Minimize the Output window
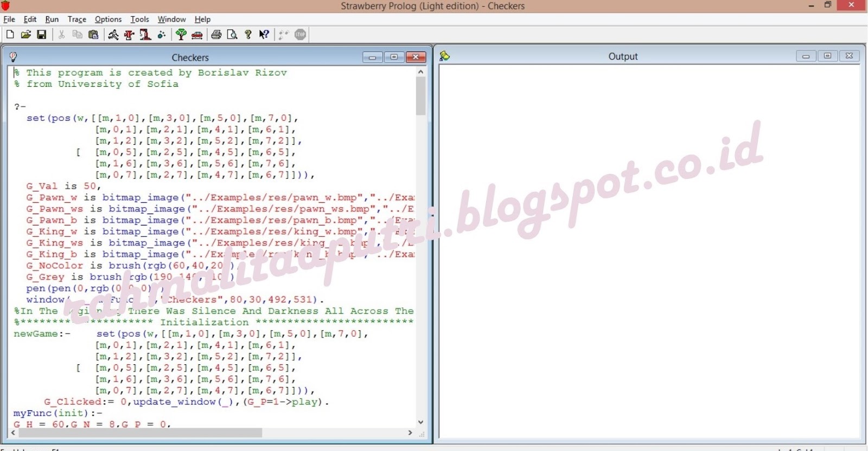The image size is (868, 451). (806, 56)
